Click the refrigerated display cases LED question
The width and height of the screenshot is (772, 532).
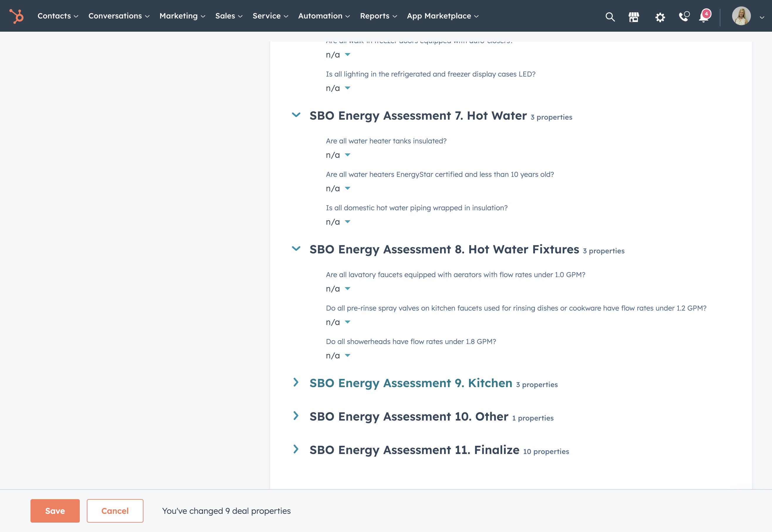430,74
